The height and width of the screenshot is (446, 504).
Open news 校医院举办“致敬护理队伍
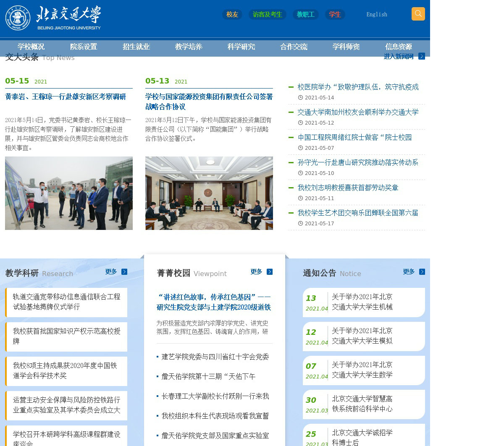358,87
